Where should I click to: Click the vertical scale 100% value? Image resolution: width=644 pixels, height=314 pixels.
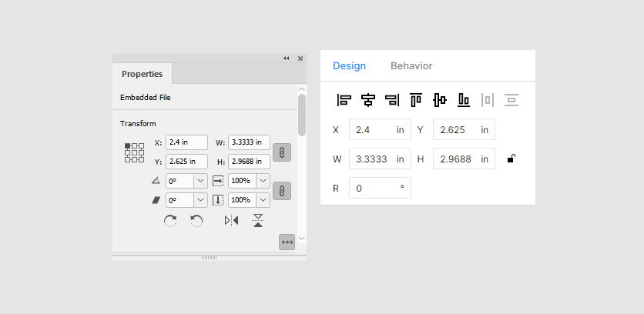point(243,200)
